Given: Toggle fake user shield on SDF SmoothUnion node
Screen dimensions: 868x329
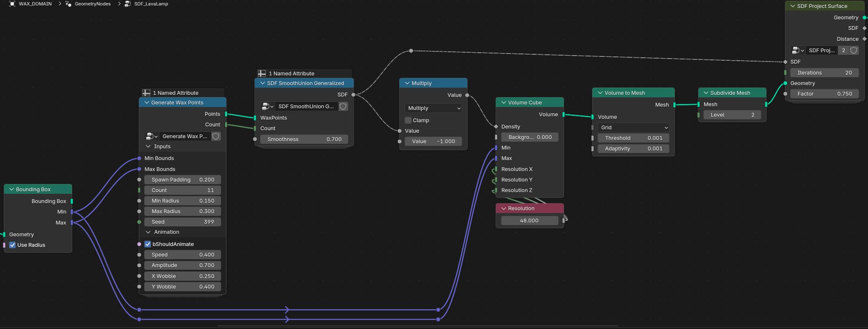Looking at the screenshot, I should [x=343, y=107].
